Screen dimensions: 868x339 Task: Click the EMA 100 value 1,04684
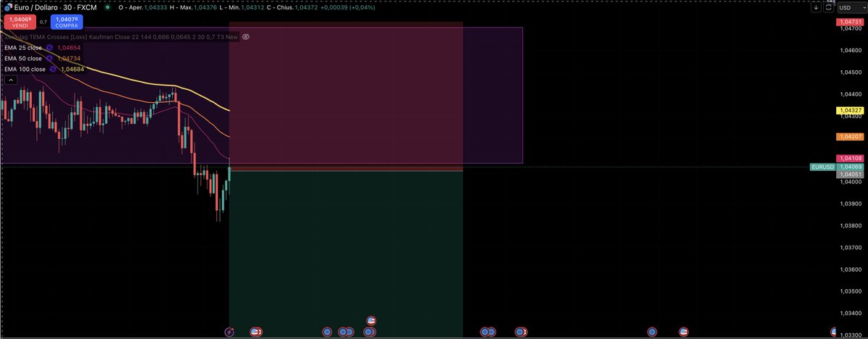coord(72,69)
